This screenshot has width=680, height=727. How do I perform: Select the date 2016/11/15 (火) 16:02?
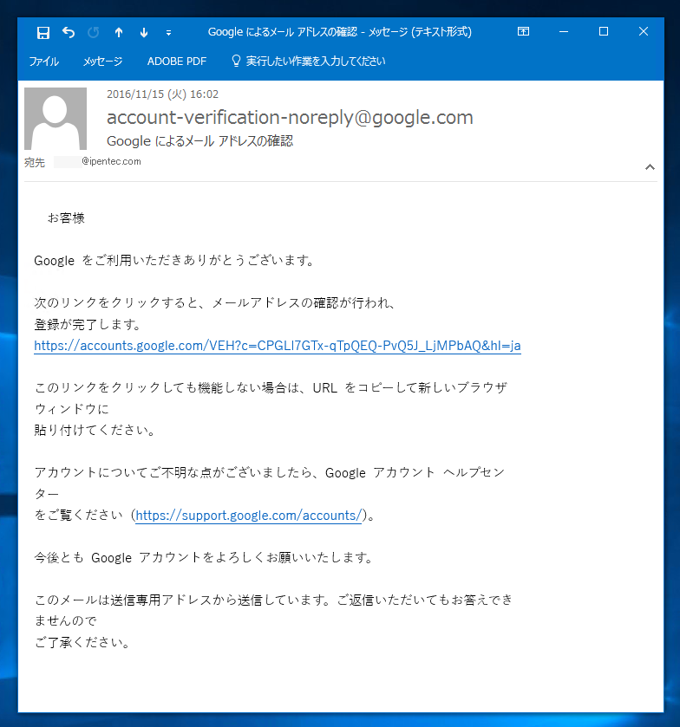(162, 94)
